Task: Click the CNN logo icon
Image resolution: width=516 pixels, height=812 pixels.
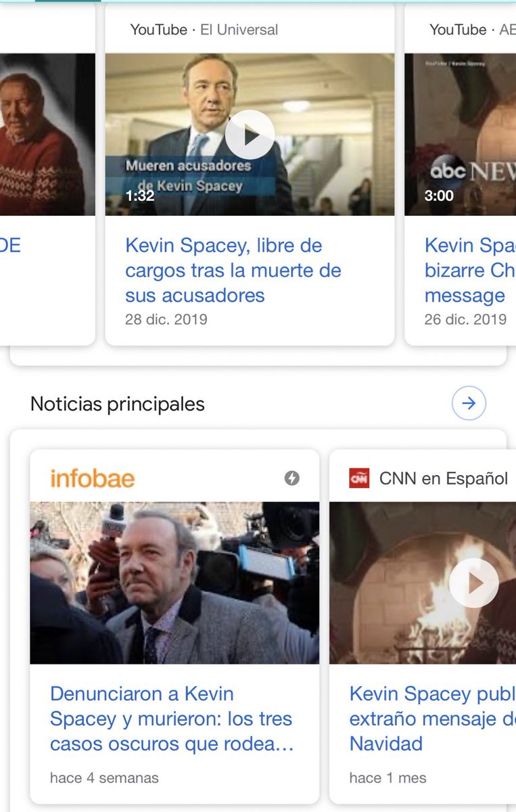Action: (359, 478)
